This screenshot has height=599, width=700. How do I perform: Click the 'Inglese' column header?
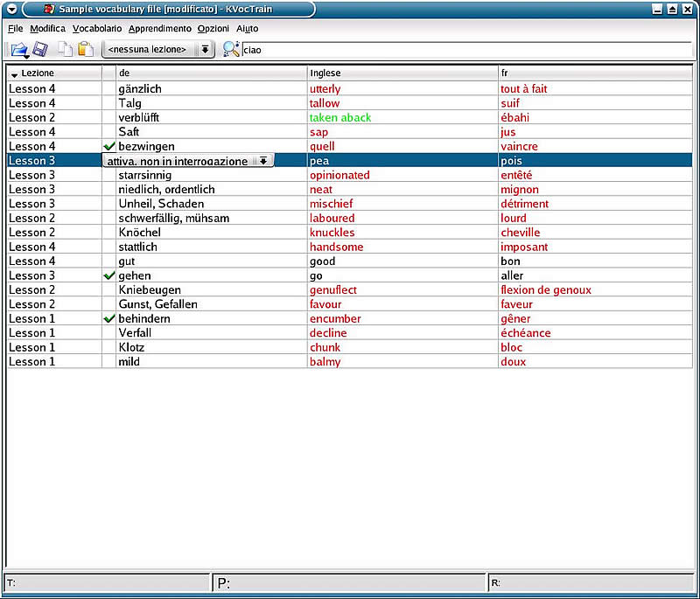click(402, 73)
